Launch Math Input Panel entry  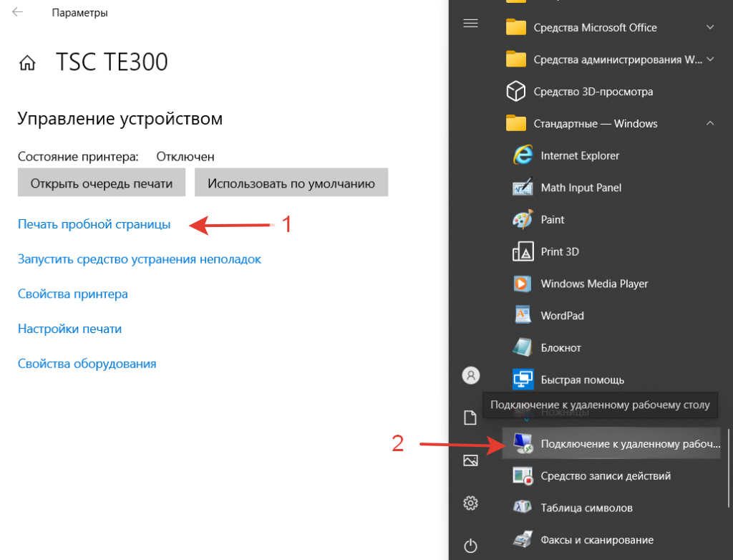click(611, 187)
